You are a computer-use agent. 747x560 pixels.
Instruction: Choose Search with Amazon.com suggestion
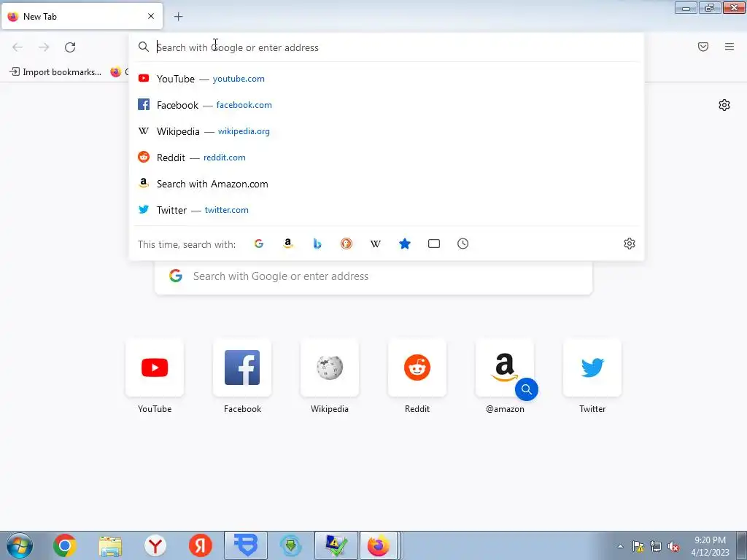[x=387, y=184]
